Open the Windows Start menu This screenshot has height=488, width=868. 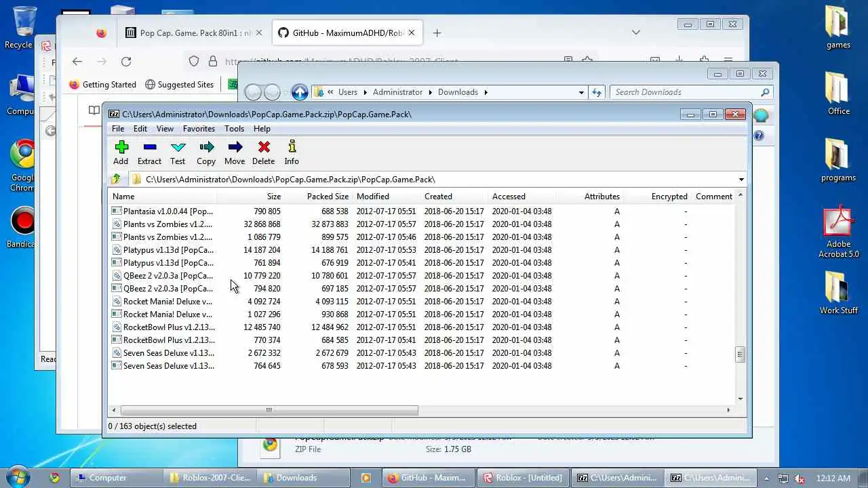coord(18,477)
